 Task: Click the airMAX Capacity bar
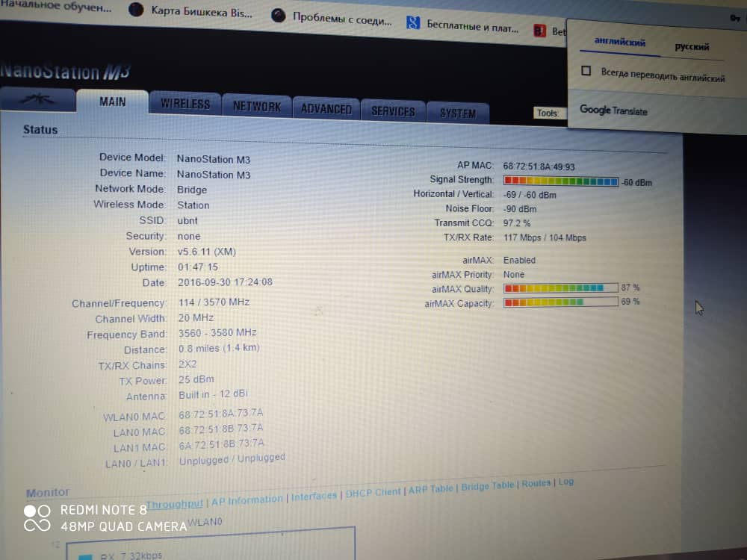(561, 302)
